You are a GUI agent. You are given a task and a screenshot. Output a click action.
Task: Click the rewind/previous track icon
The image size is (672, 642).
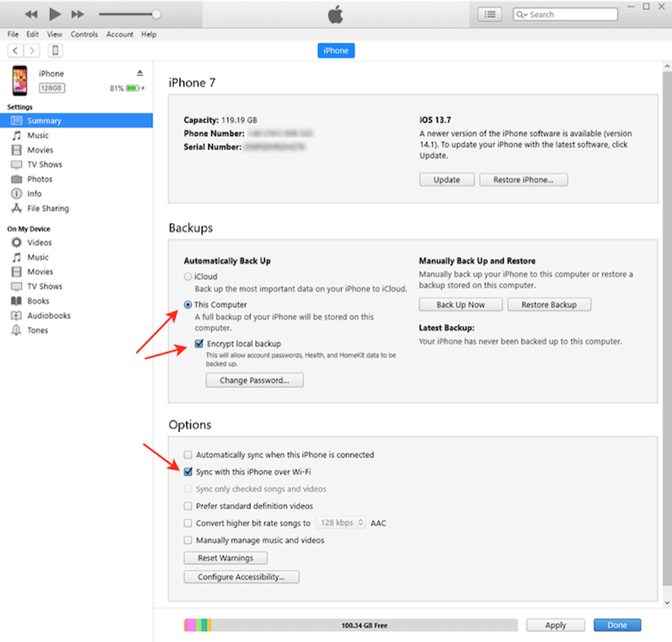click(x=31, y=14)
